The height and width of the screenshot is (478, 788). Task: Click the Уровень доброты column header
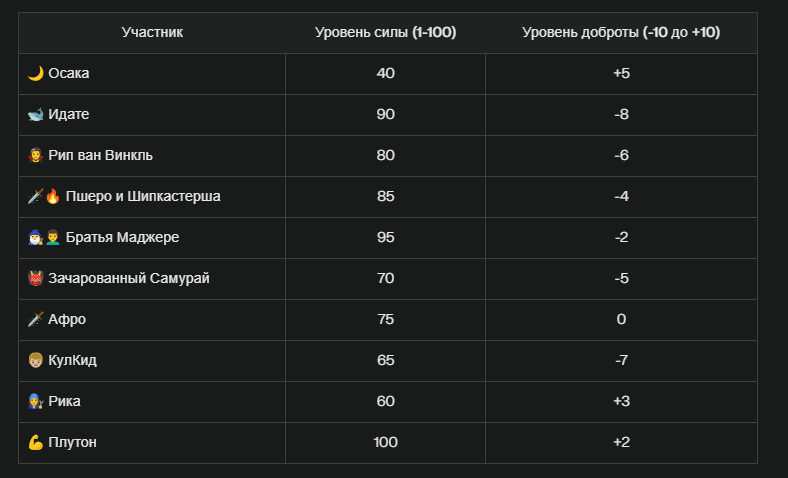(621, 33)
